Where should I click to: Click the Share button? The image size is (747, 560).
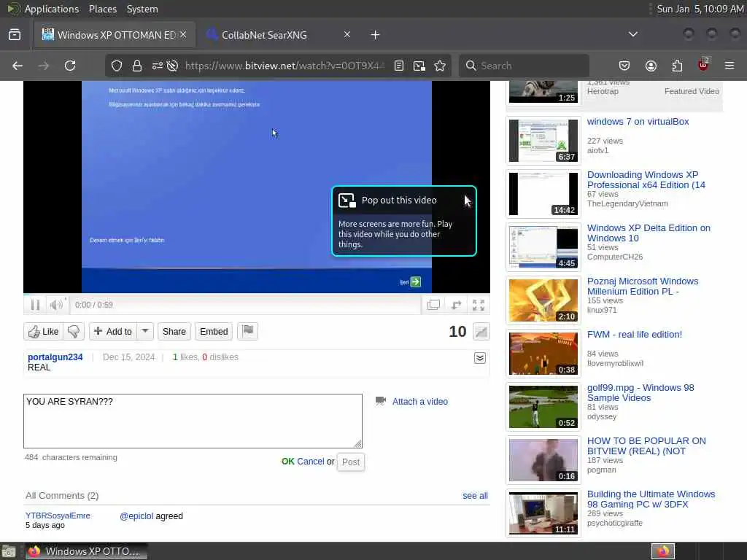point(174,332)
